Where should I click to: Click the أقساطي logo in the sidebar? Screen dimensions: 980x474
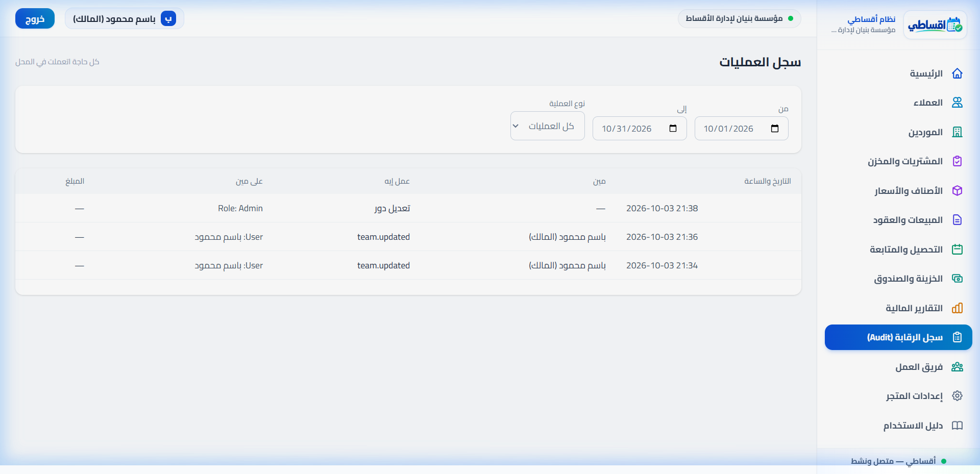pyautogui.click(x=935, y=24)
